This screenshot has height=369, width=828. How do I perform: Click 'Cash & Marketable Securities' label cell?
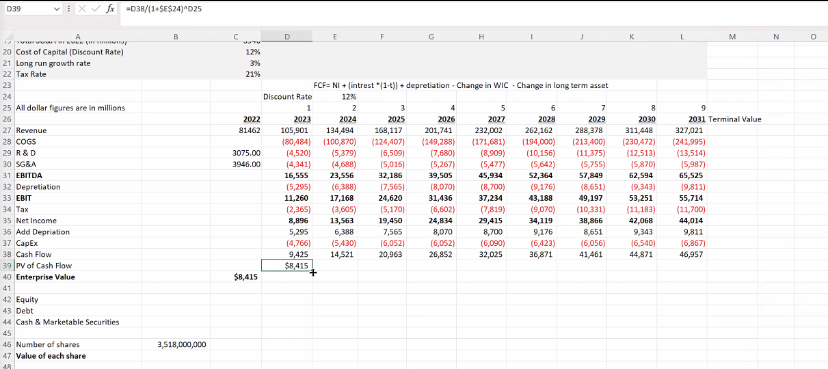(78, 322)
